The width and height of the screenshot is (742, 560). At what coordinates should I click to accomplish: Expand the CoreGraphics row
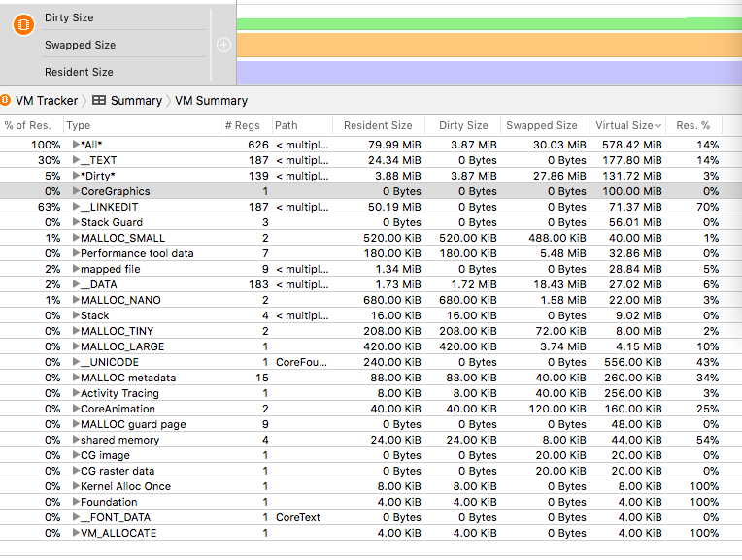[x=76, y=191]
